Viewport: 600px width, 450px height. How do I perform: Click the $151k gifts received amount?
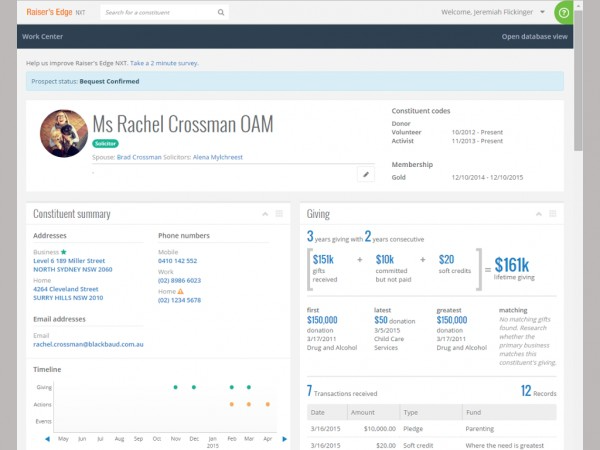(323, 259)
